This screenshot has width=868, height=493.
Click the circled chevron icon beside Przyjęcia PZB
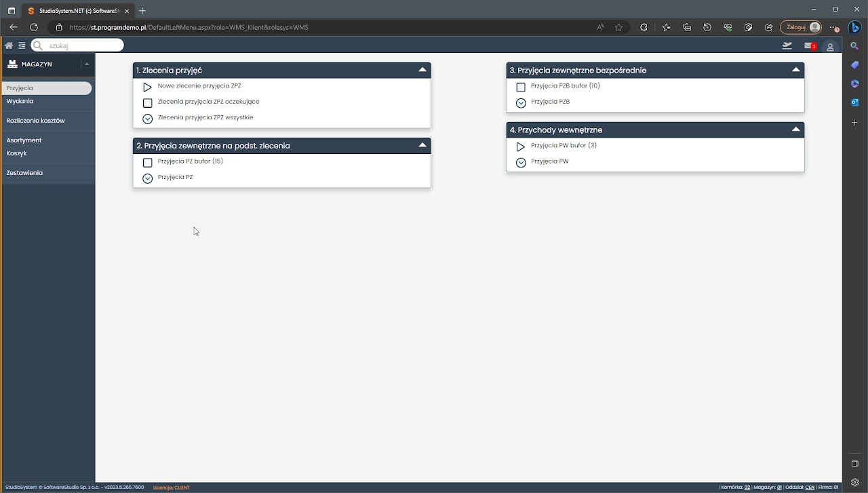point(521,103)
